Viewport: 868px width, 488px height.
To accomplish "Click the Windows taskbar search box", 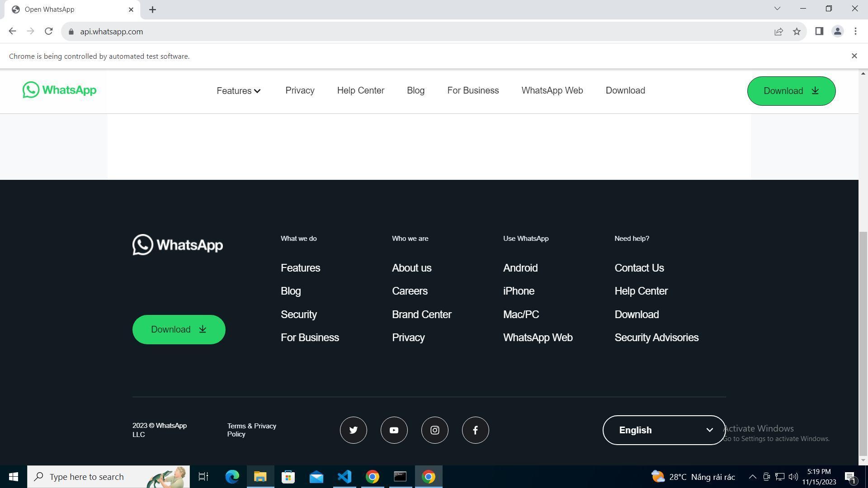I will [108, 477].
